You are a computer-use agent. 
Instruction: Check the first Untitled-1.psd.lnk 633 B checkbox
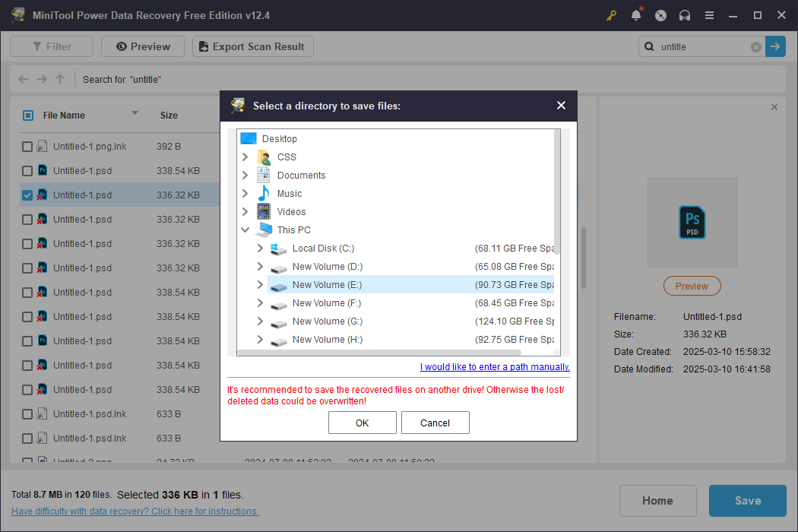[x=27, y=414]
